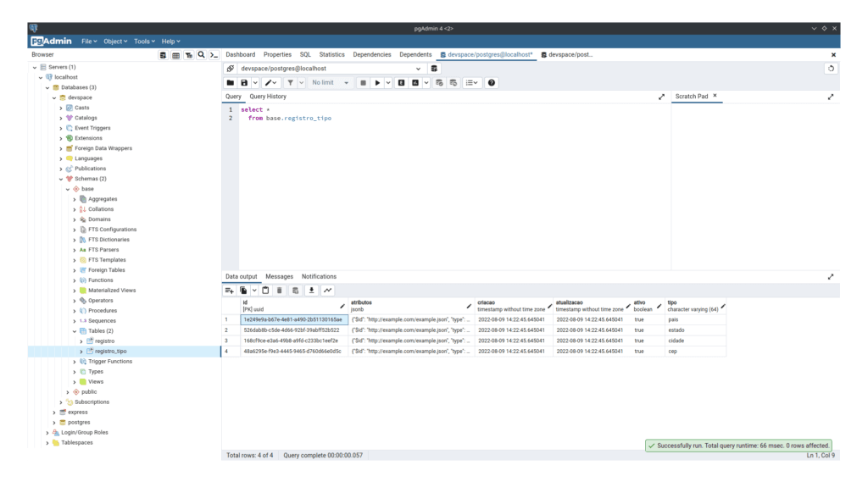Image resolution: width=868 pixels, height=493 pixels.
Task: Click the View Data grid icon in Browser header
Action: tap(175, 55)
